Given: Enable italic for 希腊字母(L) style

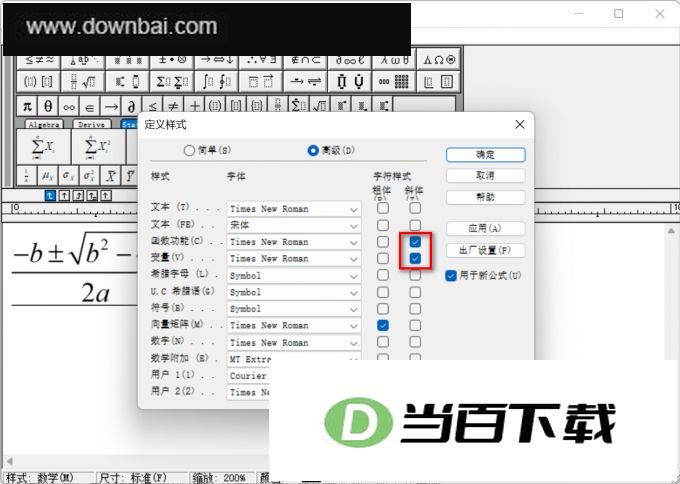Looking at the screenshot, I should point(415,275).
